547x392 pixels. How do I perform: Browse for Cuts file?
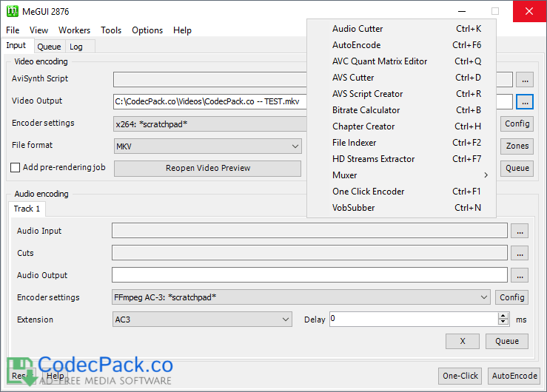tap(520, 253)
